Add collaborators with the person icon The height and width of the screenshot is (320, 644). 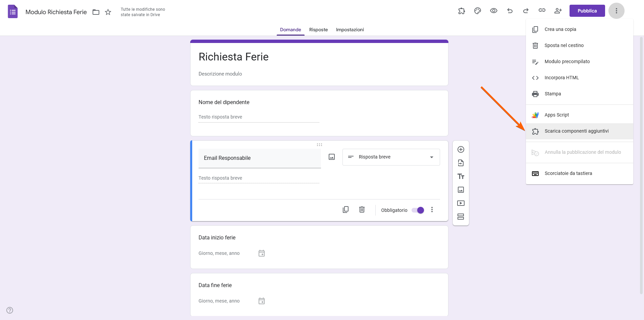(x=558, y=11)
